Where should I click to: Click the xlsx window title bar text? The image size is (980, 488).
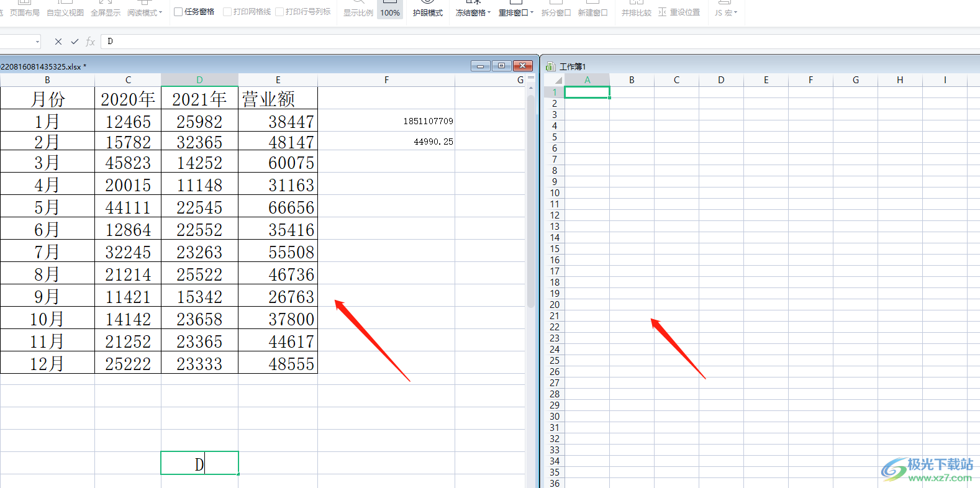tap(42, 66)
